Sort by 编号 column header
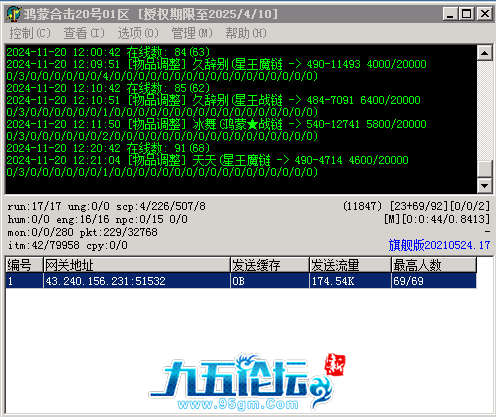Viewport: 496px width, 417px height. [x=24, y=265]
